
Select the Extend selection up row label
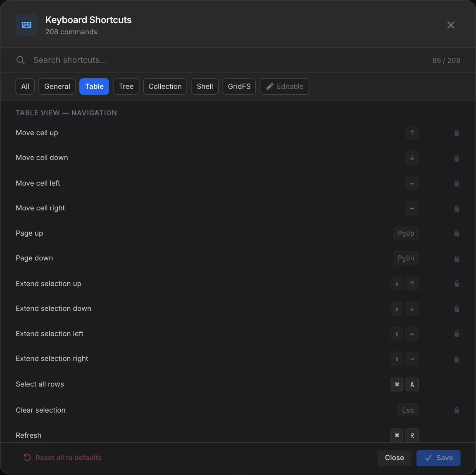click(x=49, y=284)
